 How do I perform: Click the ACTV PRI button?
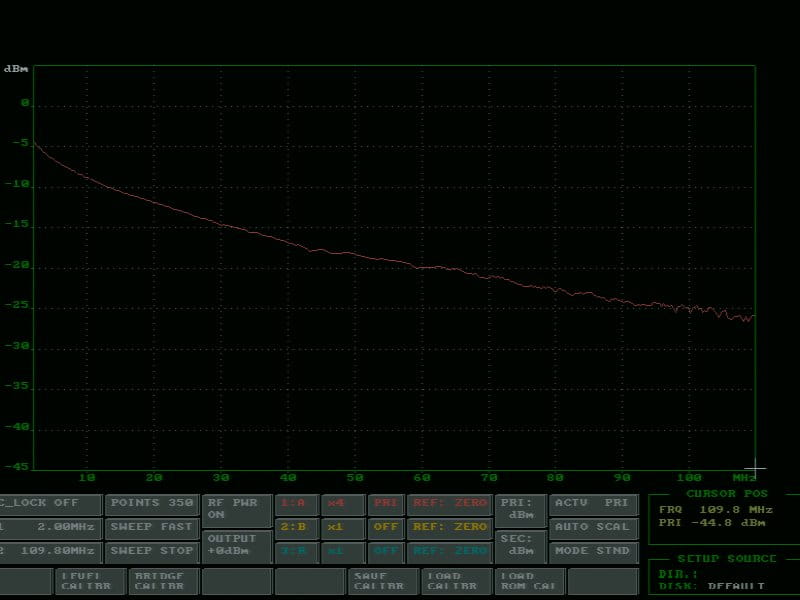point(592,502)
